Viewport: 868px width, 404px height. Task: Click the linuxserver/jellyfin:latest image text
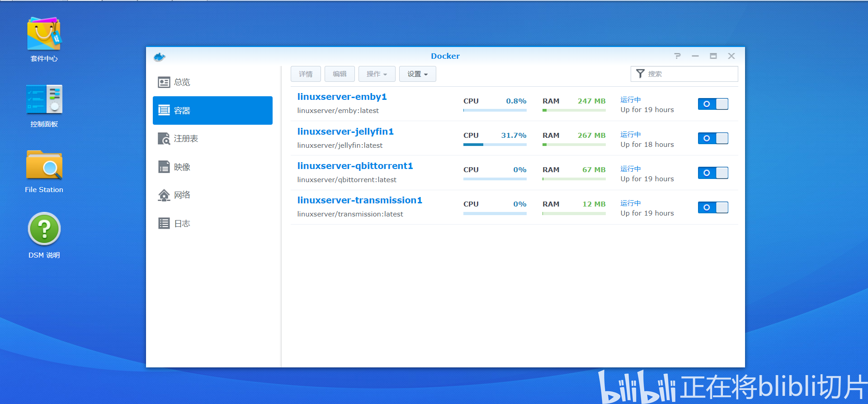pos(340,146)
